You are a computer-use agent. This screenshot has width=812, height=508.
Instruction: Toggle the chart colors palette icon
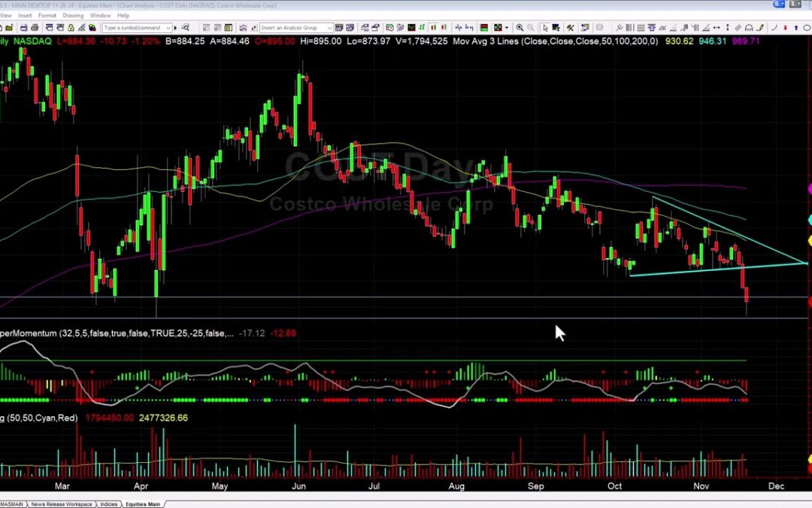(x=92, y=27)
